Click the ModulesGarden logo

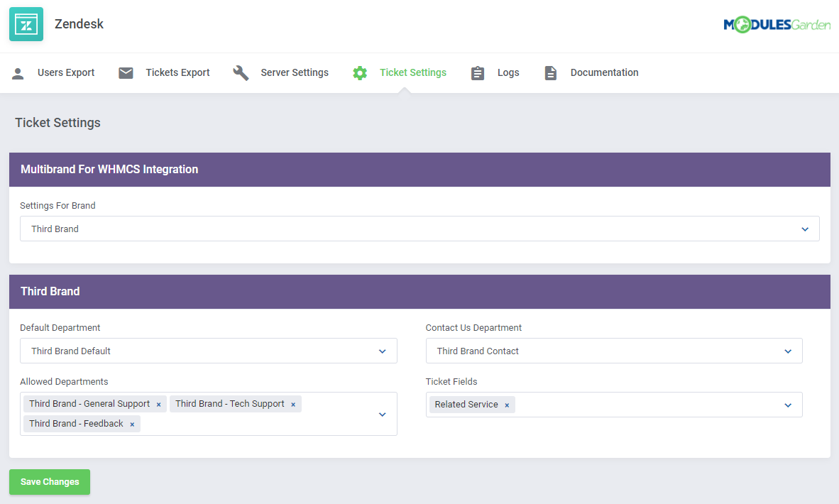[x=777, y=23]
